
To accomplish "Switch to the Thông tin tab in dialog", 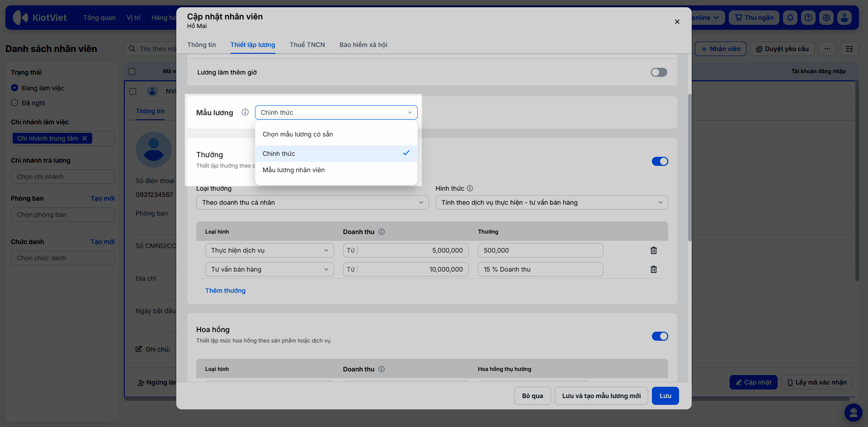I will (x=202, y=45).
